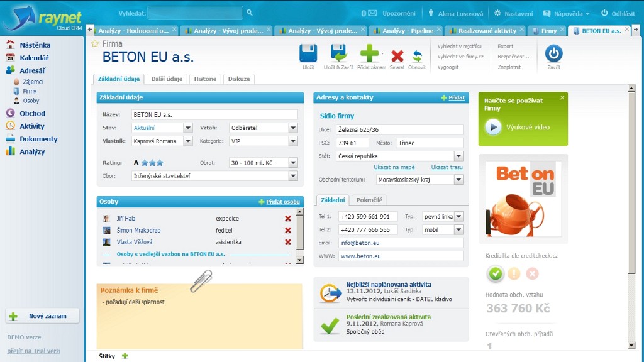Click the Přidat osobu link

(282, 202)
